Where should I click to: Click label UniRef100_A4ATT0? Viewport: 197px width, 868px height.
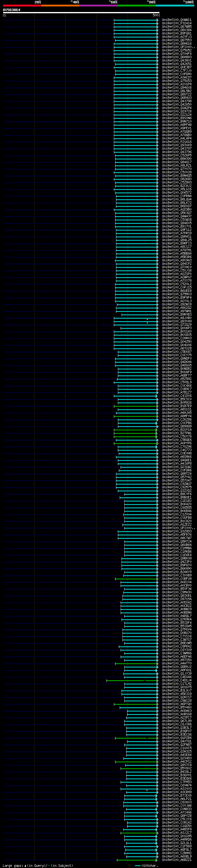pyautogui.click(x=176, y=663)
